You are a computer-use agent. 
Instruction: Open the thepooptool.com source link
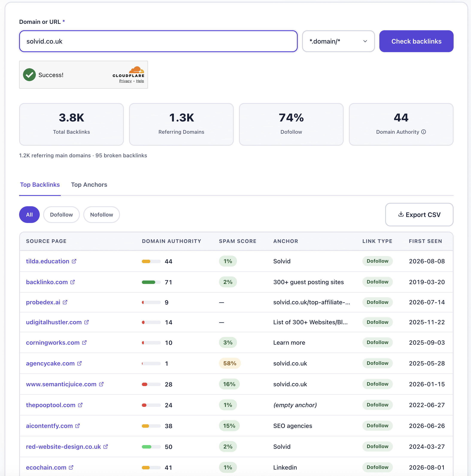pyautogui.click(x=51, y=405)
